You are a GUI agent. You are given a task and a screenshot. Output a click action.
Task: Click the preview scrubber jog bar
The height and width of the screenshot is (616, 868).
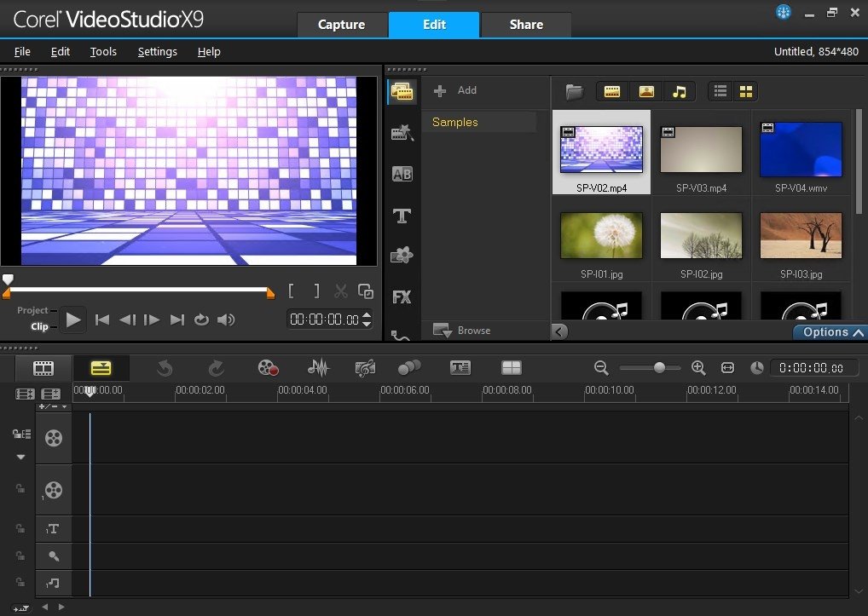point(138,289)
